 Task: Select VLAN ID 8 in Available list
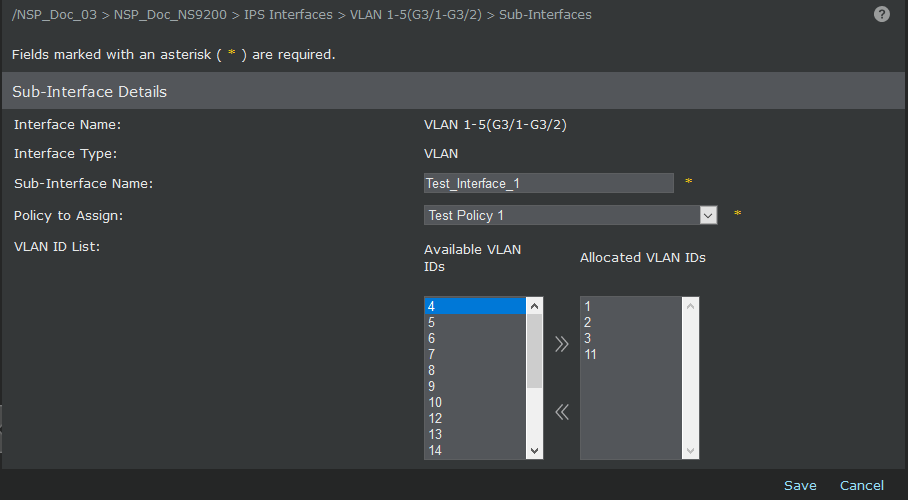pyautogui.click(x=475, y=370)
